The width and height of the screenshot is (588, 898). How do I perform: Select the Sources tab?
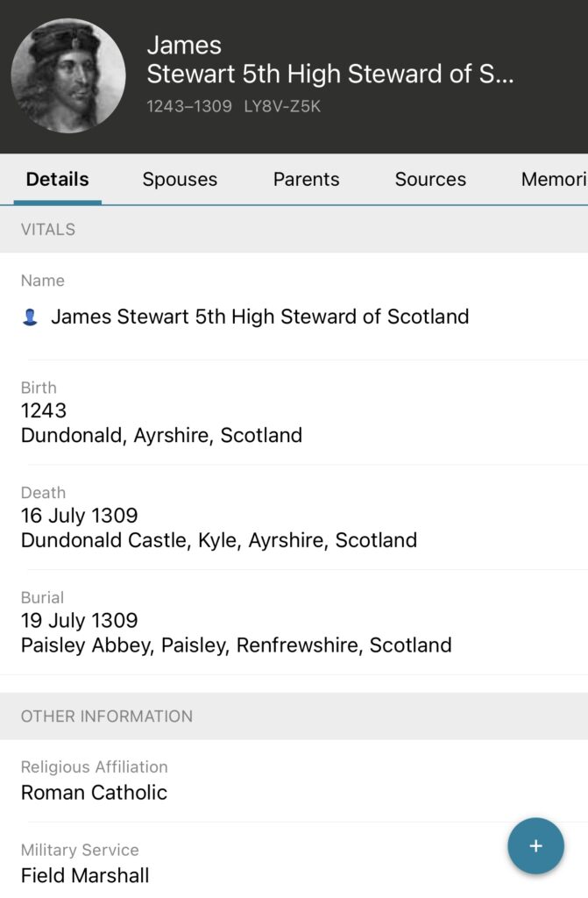point(430,180)
